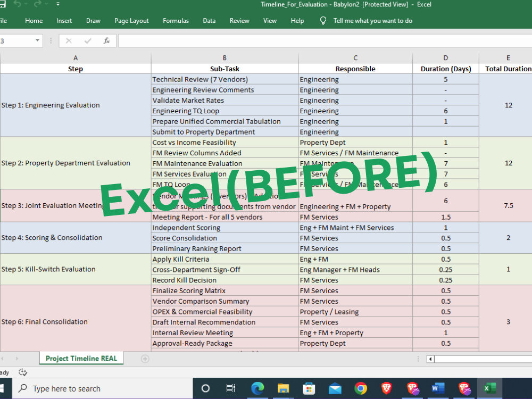Select the Project Timeline REAL sheet tab
532x399 pixels.
tap(81, 359)
